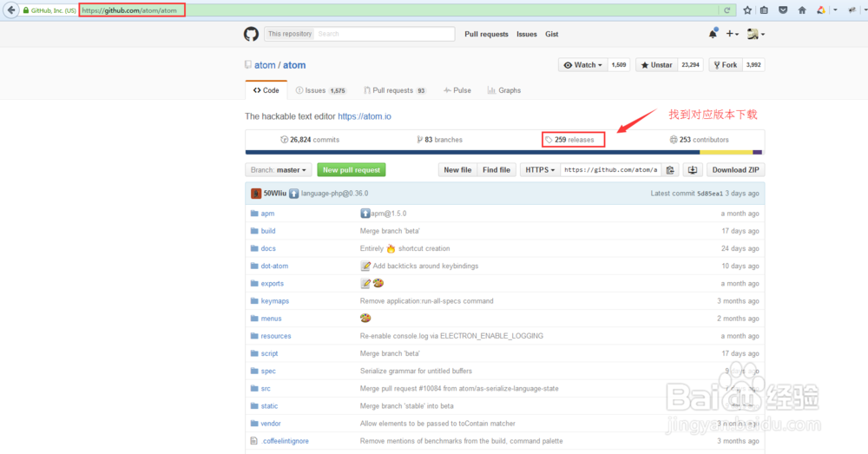Click the Find file button
868x454 pixels.
point(496,170)
